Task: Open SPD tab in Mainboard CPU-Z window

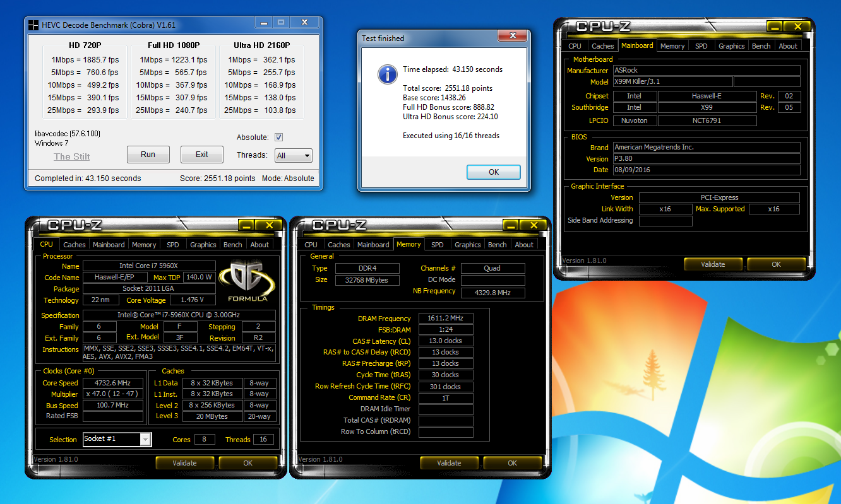Action: point(701,46)
